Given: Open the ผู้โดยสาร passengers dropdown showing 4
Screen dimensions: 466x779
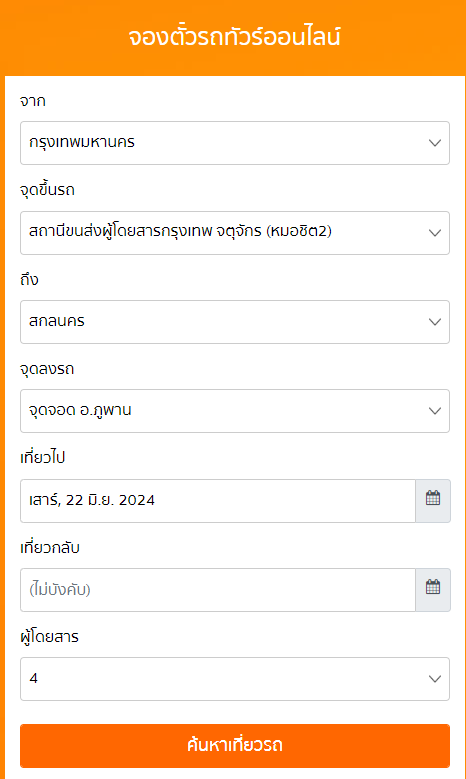Looking at the screenshot, I should (x=234, y=679).
